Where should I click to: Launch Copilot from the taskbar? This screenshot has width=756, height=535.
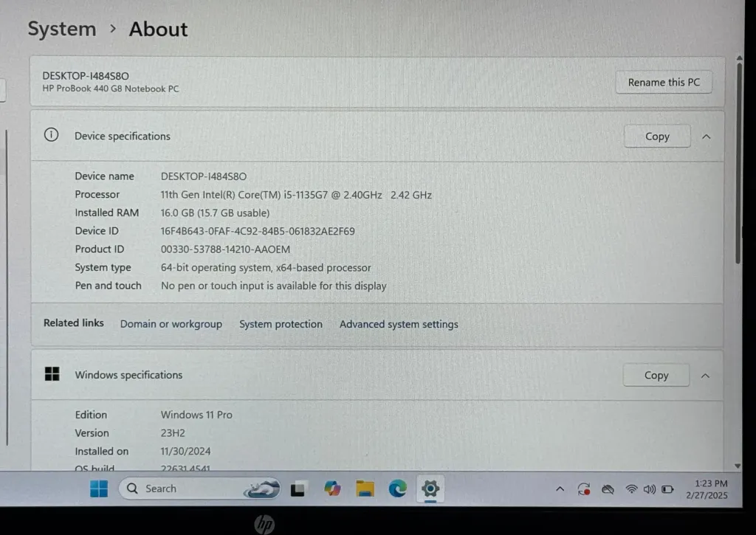[x=332, y=489]
